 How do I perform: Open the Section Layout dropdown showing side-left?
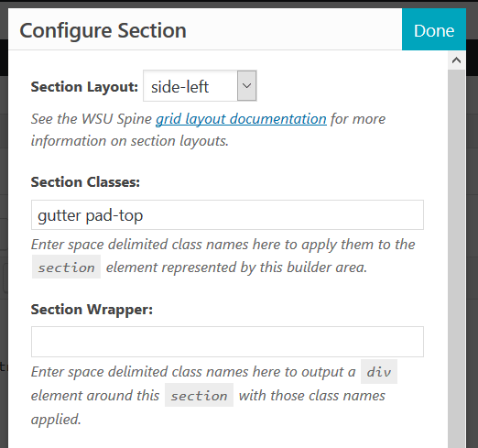click(x=200, y=86)
